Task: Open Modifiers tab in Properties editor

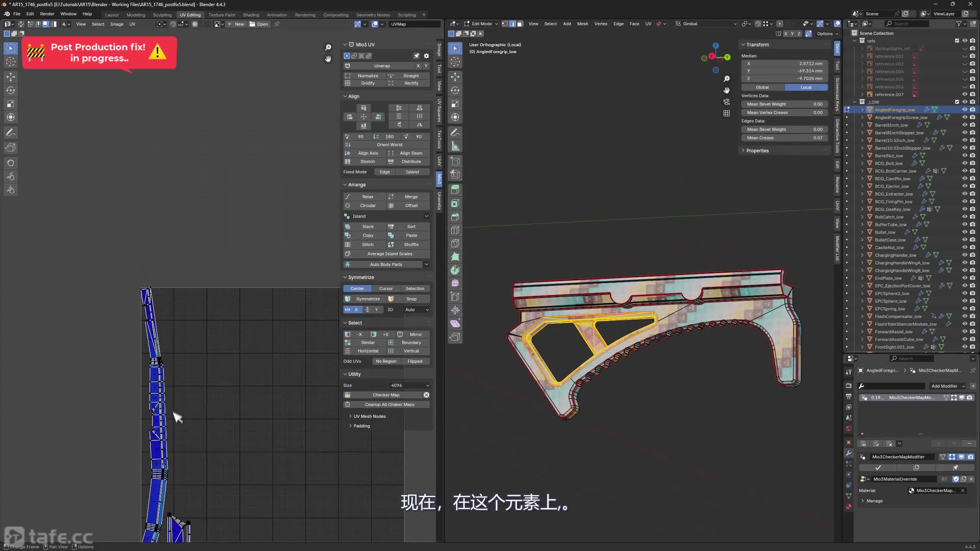Action: 849,453
